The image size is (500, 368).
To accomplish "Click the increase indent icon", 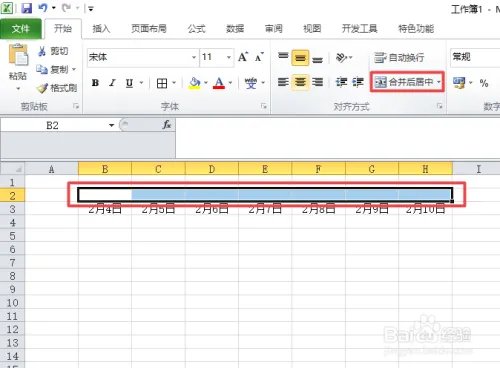I will click(358, 82).
